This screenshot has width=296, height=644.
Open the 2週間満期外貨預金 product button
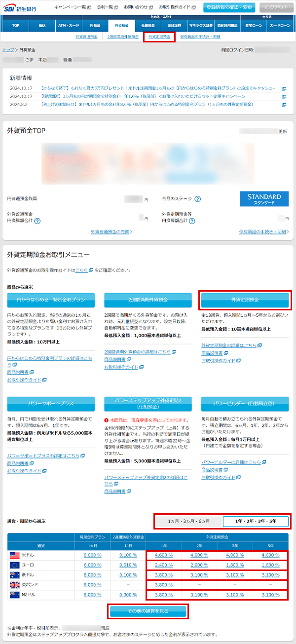click(x=148, y=300)
